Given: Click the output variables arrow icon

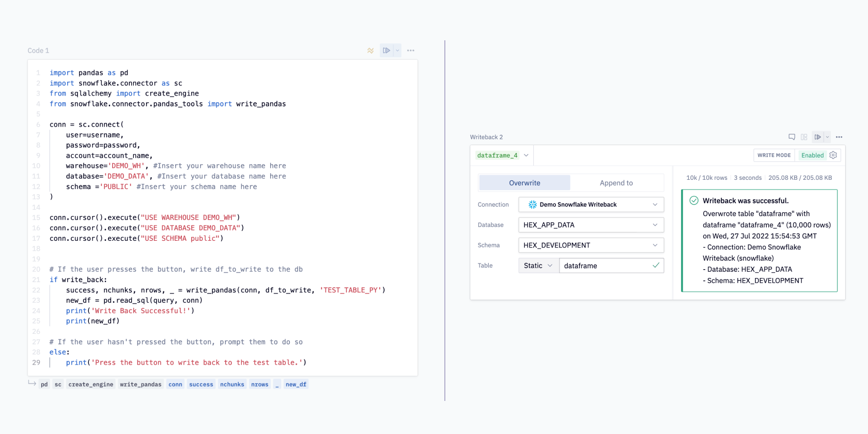Looking at the screenshot, I should (32, 383).
